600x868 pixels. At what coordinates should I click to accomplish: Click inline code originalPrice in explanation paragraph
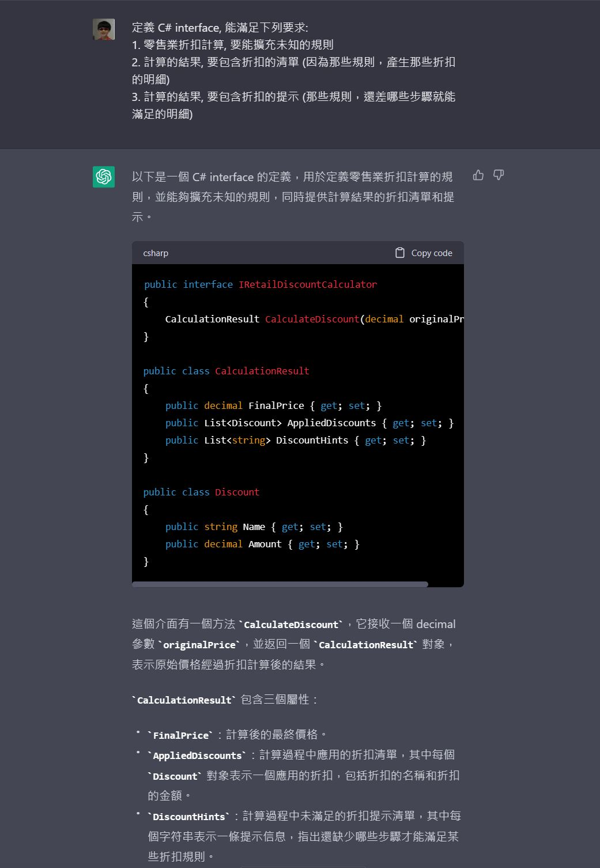(x=200, y=645)
